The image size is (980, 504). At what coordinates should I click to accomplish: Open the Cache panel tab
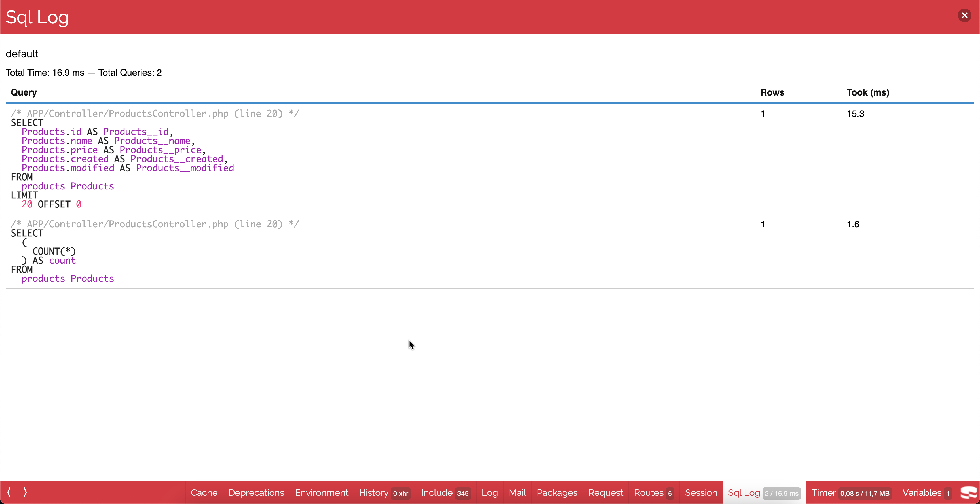(204, 493)
